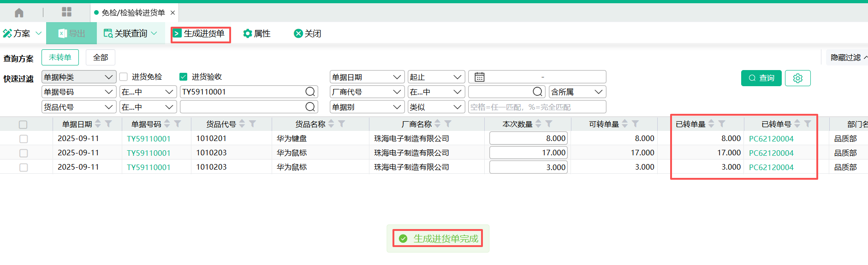Click the 生成进货单 button
This screenshot has width=868, height=265.
[200, 34]
